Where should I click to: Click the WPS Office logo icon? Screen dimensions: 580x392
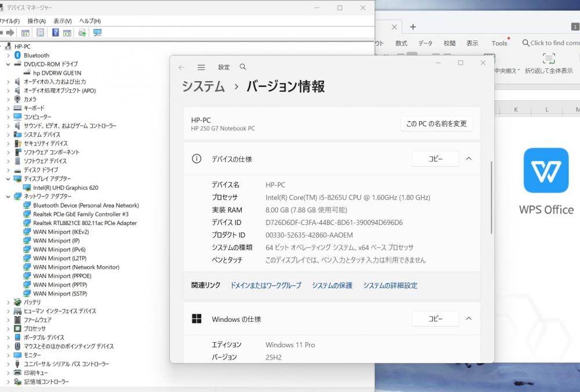[x=546, y=170]
